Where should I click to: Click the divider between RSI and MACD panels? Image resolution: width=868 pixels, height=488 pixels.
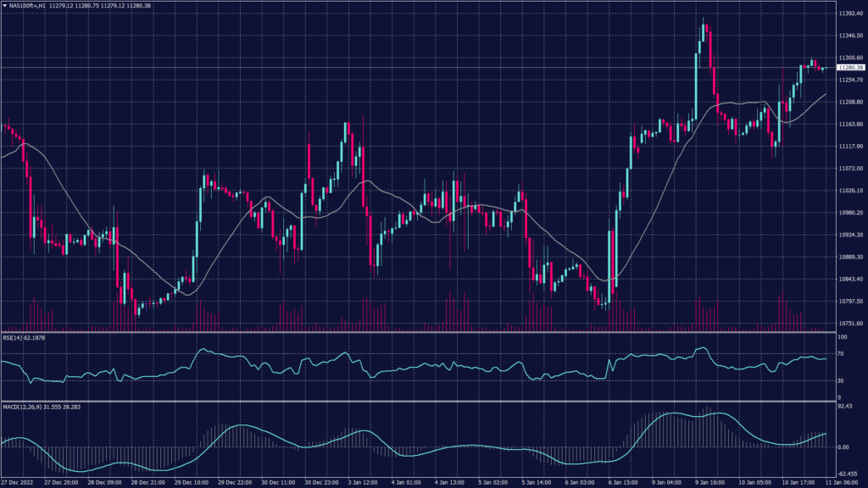(x=415, y=401)
